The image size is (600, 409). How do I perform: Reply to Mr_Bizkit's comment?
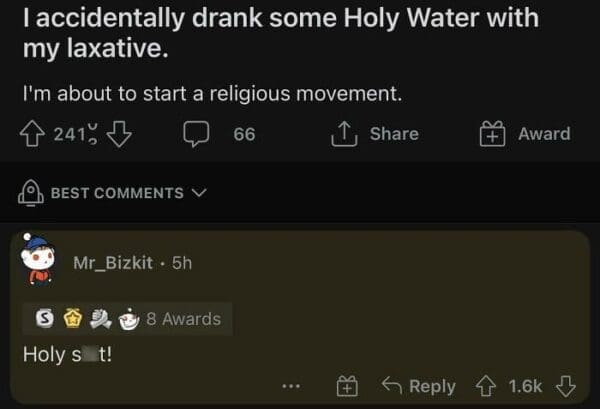[x=419, y=386]
